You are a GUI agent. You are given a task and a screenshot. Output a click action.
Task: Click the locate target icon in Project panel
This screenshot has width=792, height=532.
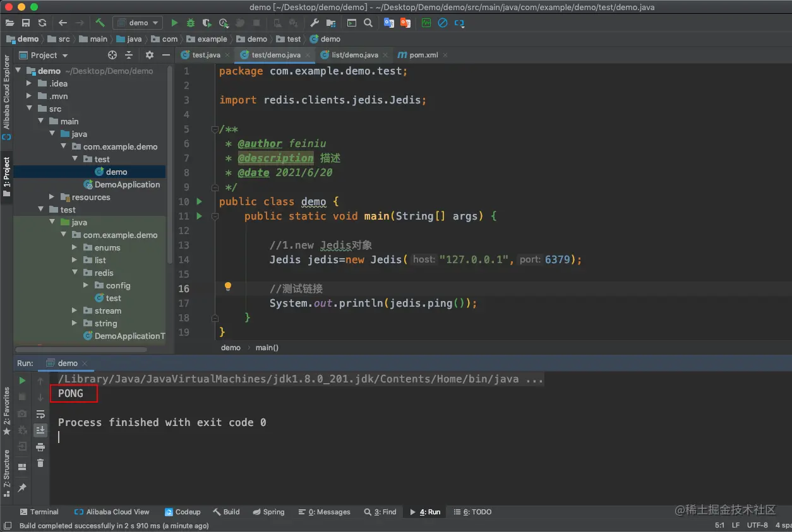112,55
